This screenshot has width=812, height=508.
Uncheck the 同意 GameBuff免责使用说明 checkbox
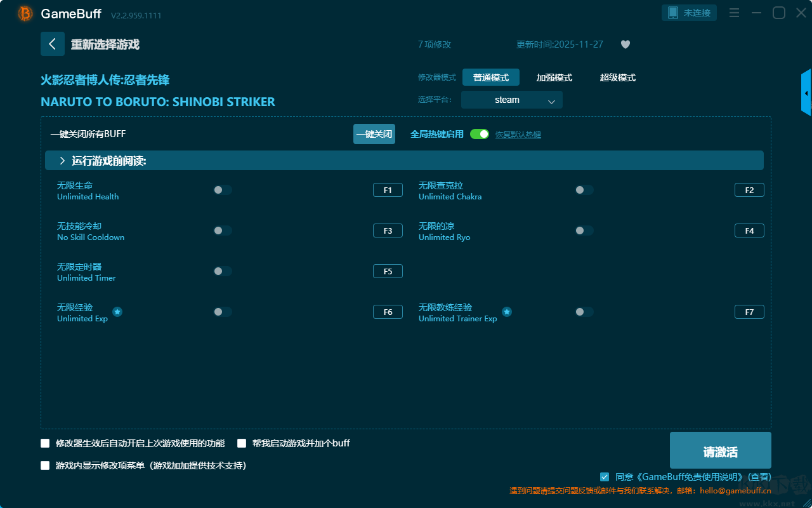tap(605, 477)
